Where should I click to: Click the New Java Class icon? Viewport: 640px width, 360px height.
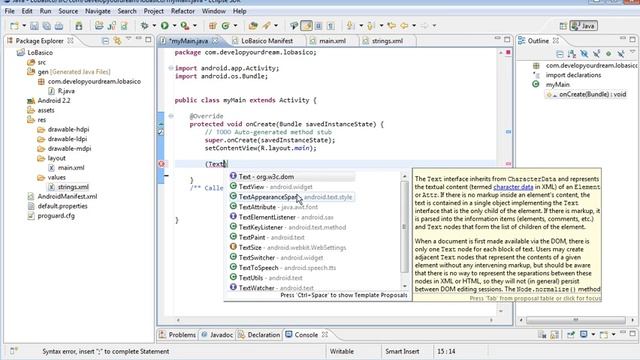coord(225,26)
